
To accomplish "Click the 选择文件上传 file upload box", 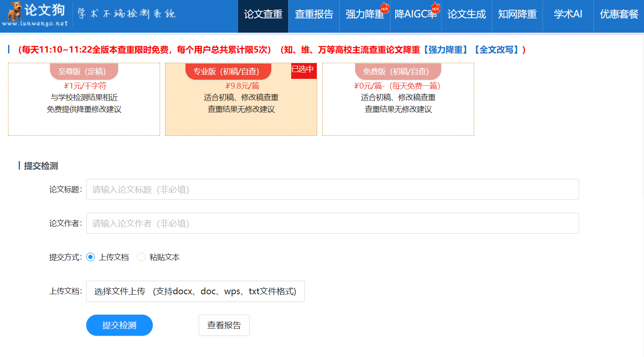I will pyautogui.click(x=195, y=291).
